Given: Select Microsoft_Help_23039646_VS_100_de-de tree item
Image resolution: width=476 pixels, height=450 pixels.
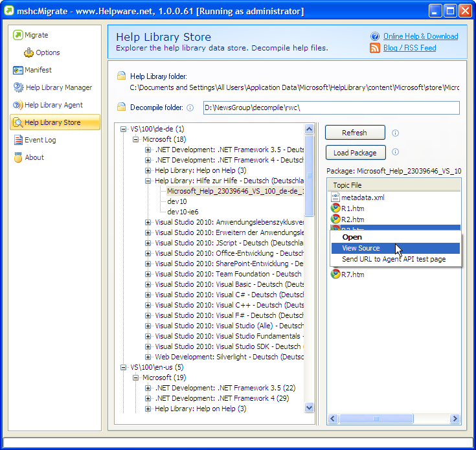Looking at the screenshot, I should tap(235, 191).
